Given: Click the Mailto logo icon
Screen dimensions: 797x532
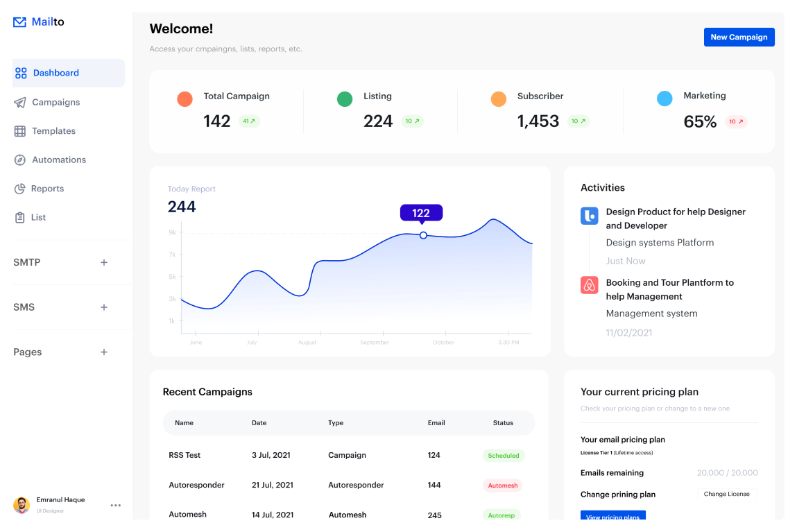Looking at the screenshot, I should (x=19, y=22).
